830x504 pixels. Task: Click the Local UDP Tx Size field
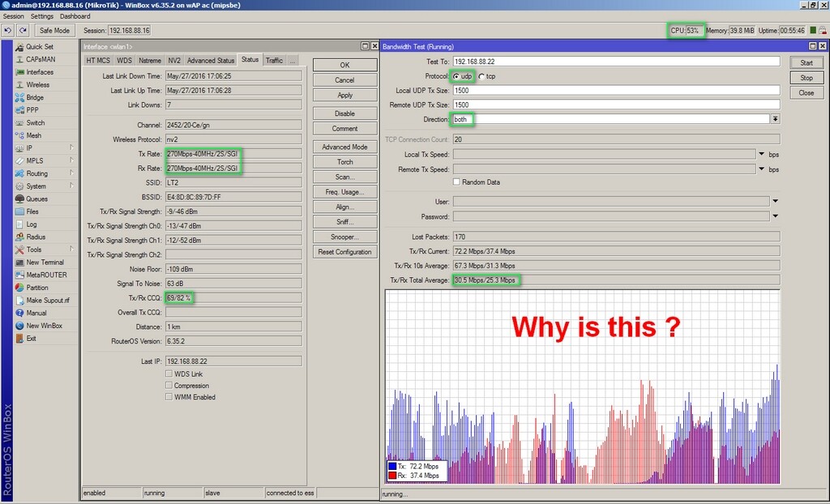tap(616, 91)
